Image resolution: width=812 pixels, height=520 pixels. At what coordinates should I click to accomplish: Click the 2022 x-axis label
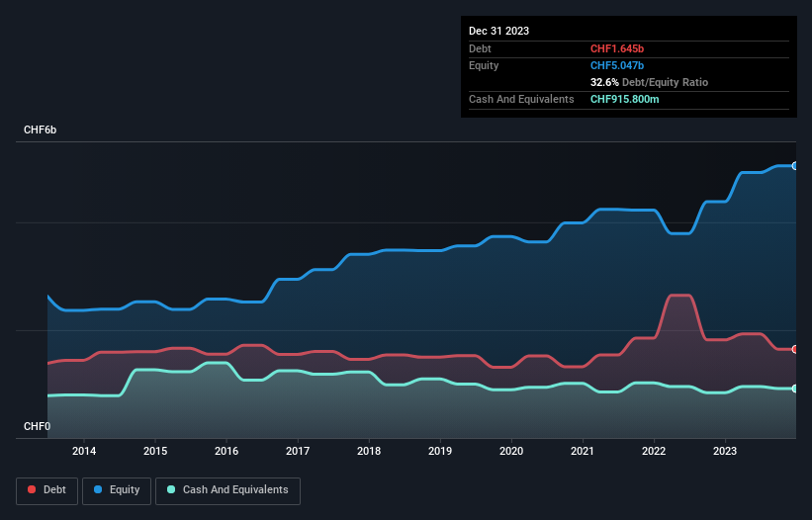pos(654,451)
